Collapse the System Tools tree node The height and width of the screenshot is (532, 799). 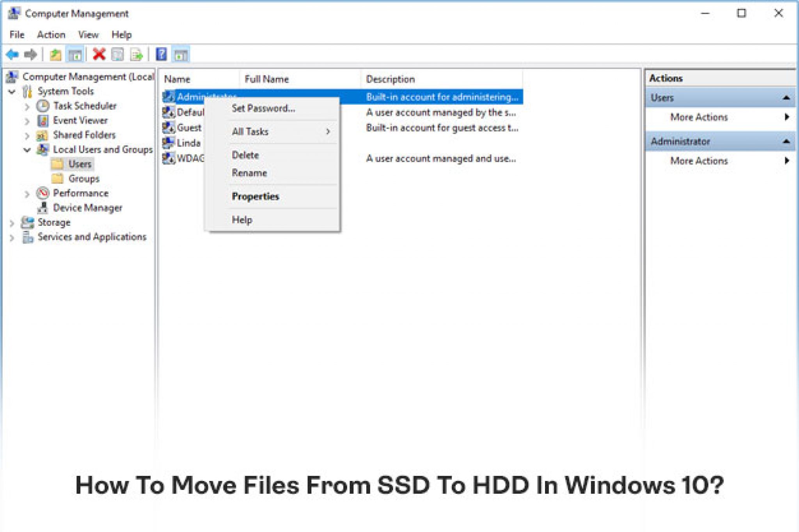(12, 92)
